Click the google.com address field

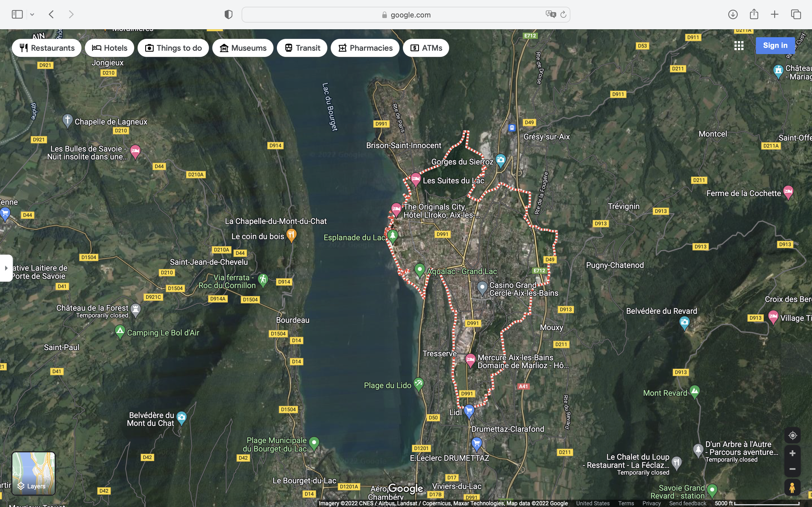pos(406,15)
